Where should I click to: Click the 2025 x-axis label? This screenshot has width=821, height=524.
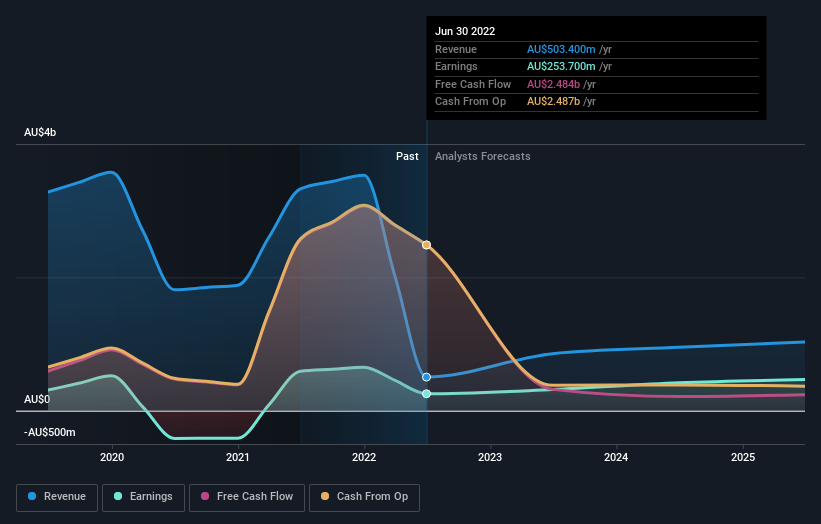point(743,458)
